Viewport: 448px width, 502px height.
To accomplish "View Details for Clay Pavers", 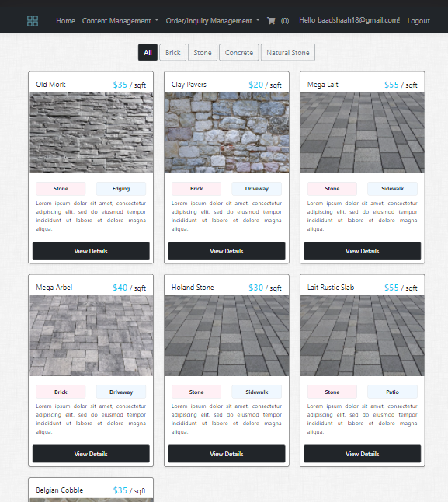I will 227,251.
